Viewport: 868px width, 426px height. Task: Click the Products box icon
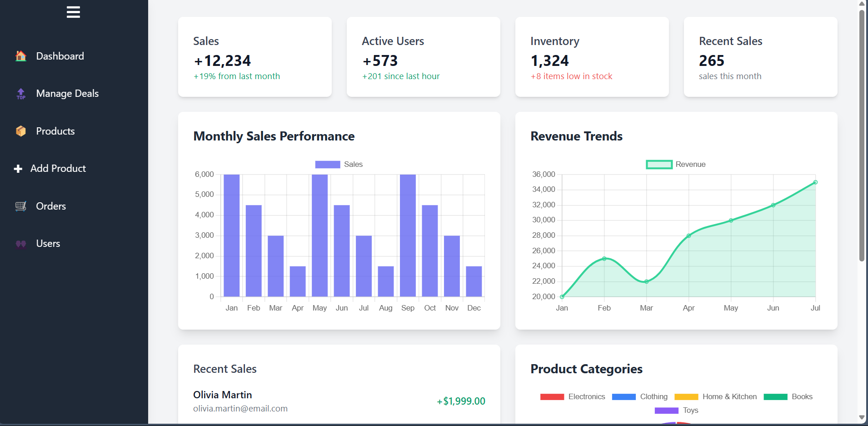(21, 131)
